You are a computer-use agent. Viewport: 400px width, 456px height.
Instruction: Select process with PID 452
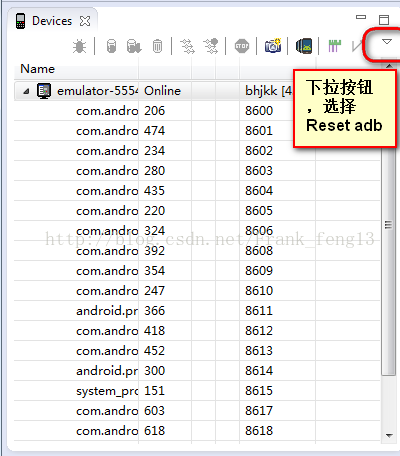[x=197, y=351]
